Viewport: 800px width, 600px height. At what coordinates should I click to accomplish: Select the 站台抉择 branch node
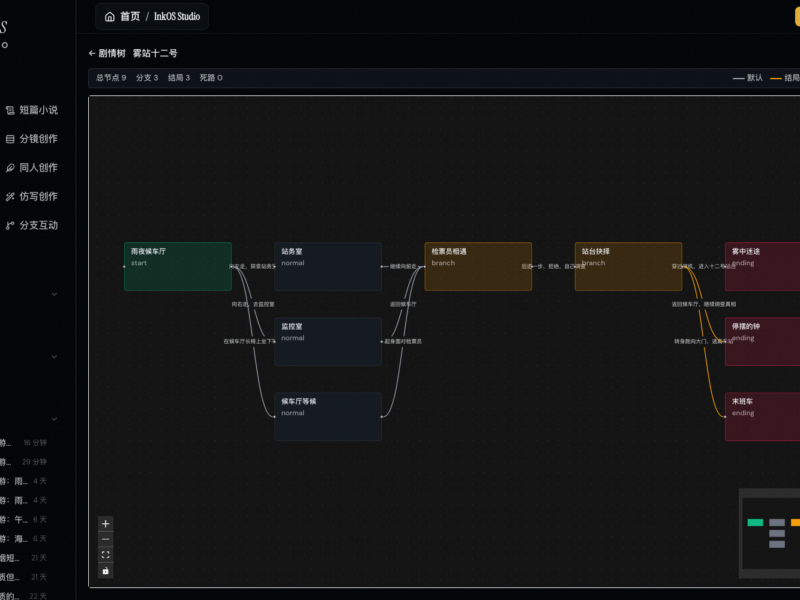point(629,266)
